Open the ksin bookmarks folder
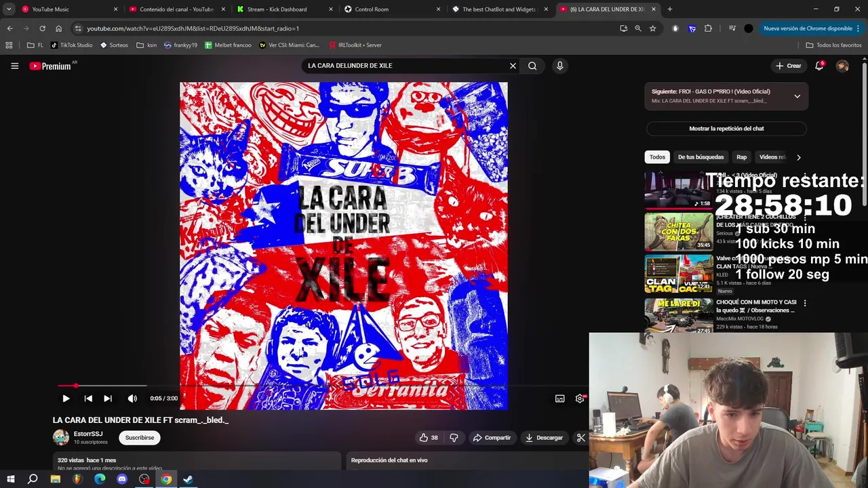This screenshot has height=488, width=868. tap(146, 45)
